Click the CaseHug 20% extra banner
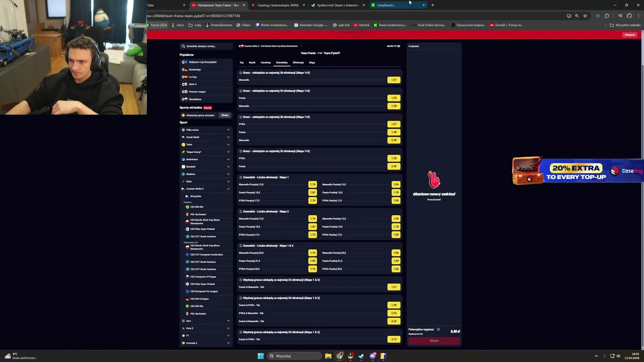 (578, 171)
